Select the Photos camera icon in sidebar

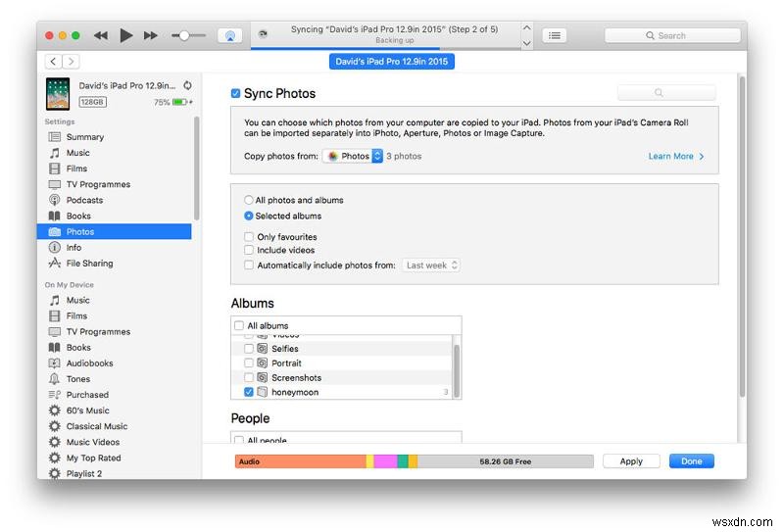pyautogui.click(x=55, y=231)
